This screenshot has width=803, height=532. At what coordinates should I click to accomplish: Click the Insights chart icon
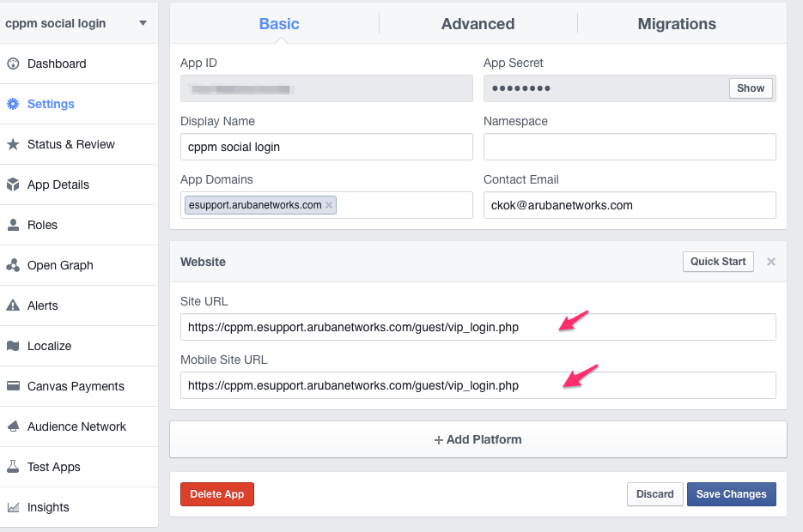click(x=13, y=507)
